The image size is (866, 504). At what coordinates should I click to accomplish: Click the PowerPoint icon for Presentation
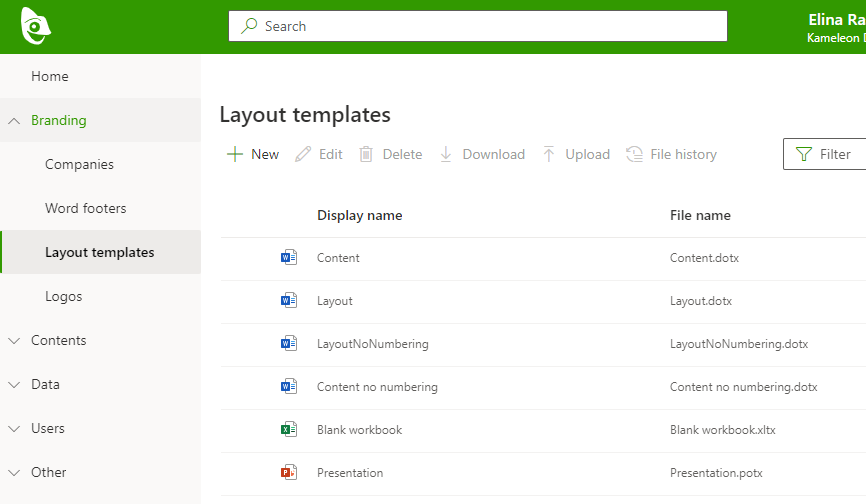289,473
